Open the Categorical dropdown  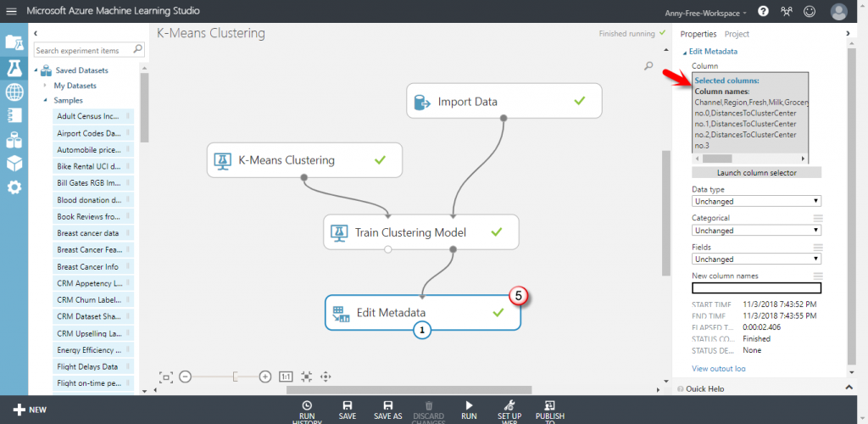[756, 231]
